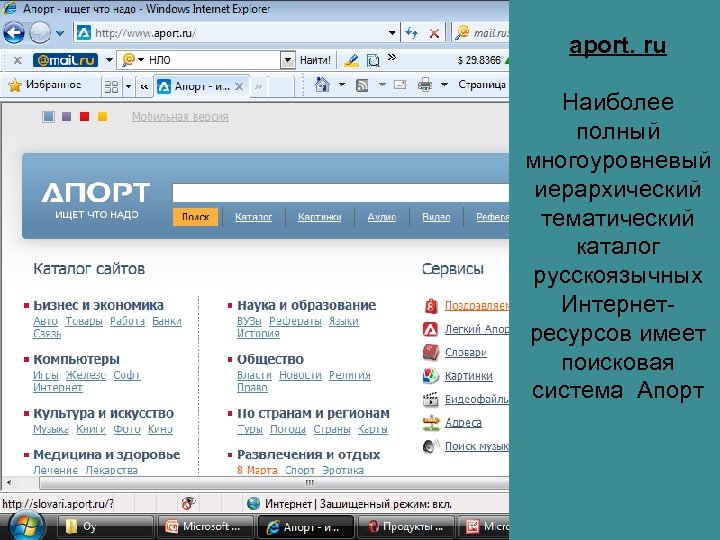720x540 pixels.
Task: Switch to the Видео search tab
Action: [436, 217]
